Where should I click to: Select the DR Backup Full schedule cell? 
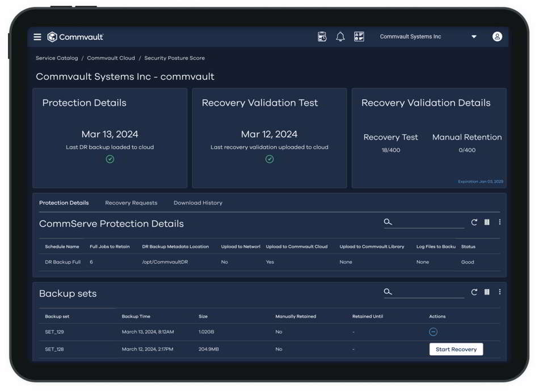pos(62,262)
